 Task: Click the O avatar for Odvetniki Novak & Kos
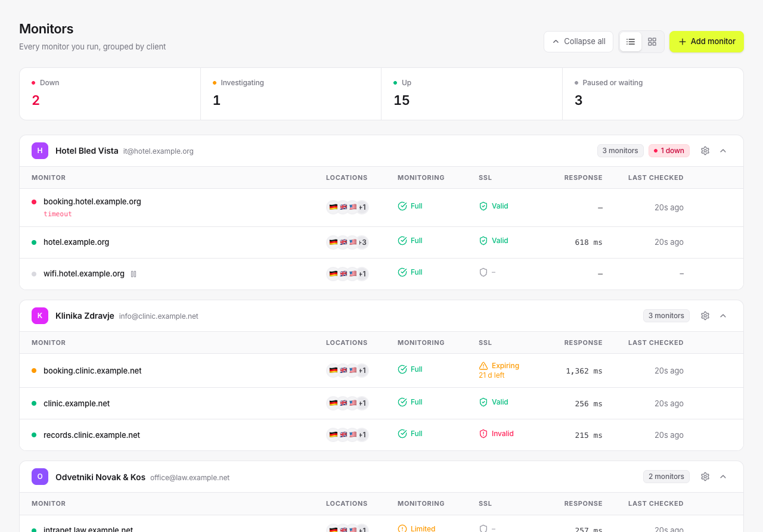(x=40, y=477)
